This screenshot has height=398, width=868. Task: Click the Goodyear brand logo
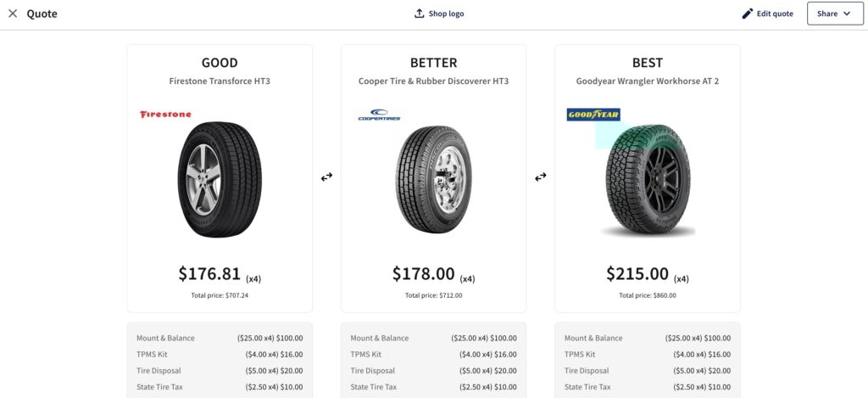click(593, 115)
